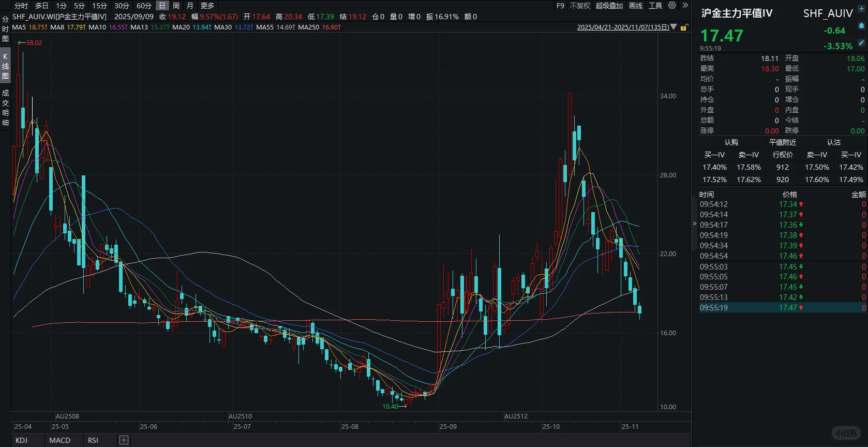Activate the 画线 drawing tool
The width and height of the screenshot is (868, 447).
(x=636, y=6)
